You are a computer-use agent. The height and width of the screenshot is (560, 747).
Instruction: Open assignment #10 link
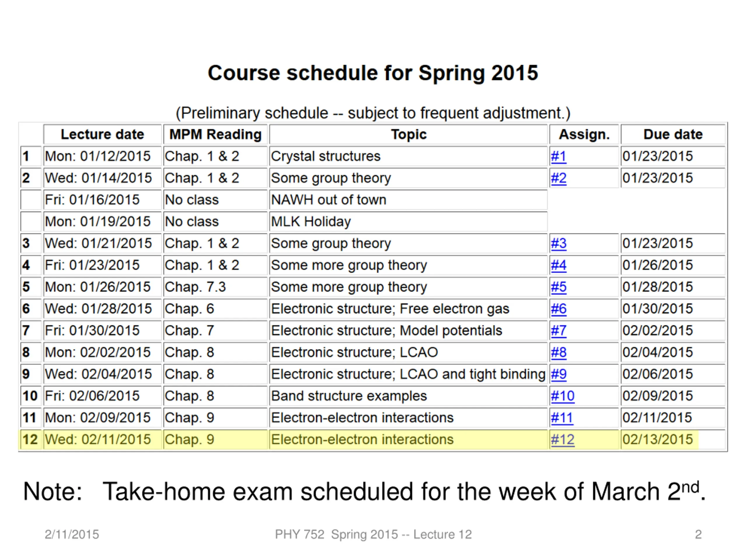click(x=563, y=395)
